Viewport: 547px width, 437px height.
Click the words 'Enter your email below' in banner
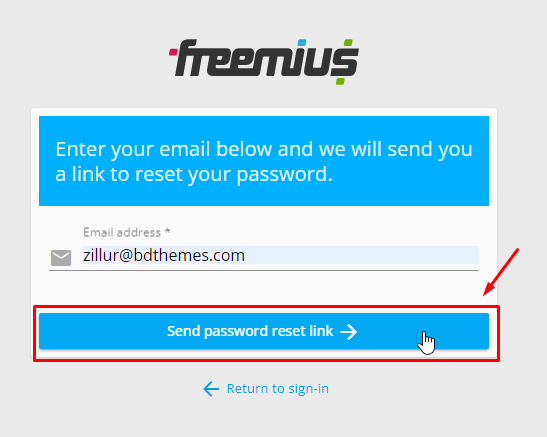(x=164, y=149)
